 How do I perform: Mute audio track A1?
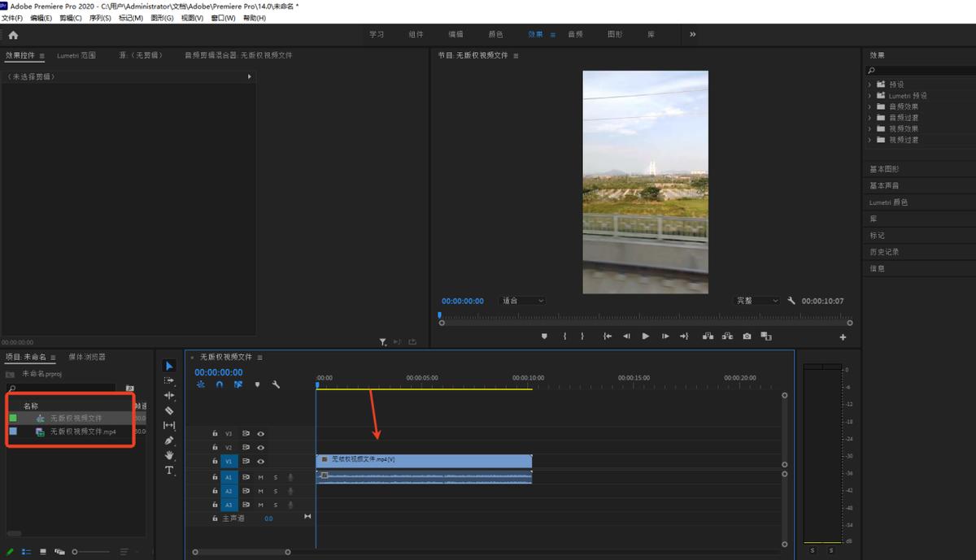coord(261,477)
